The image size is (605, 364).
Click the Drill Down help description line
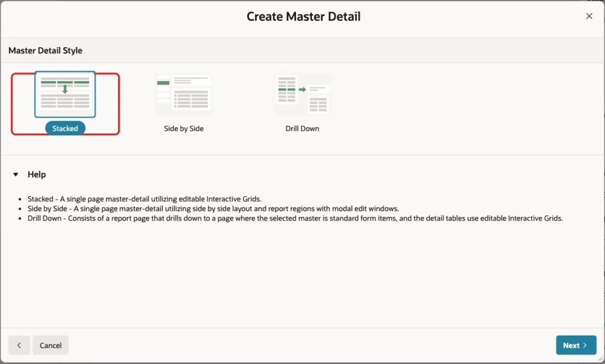tap(295, 218)
